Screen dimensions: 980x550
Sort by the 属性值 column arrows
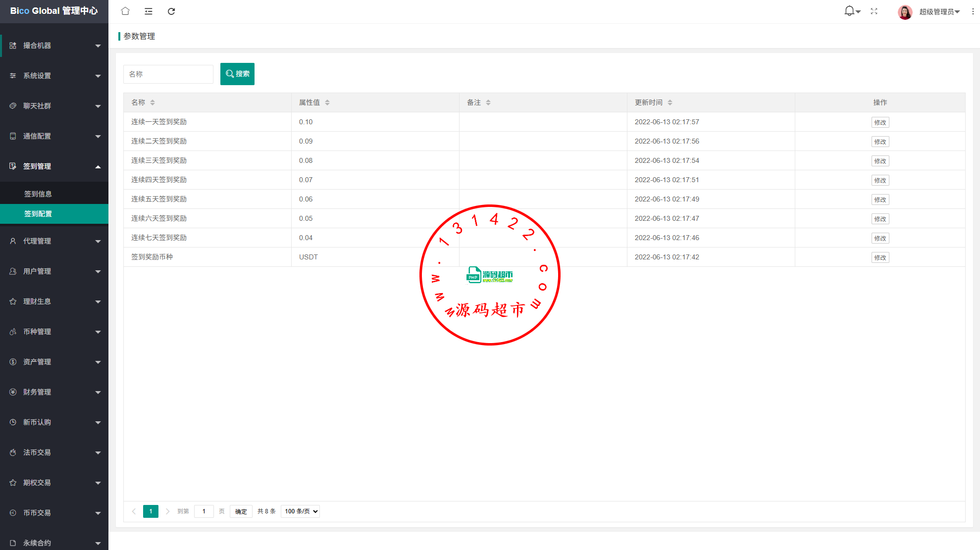click(x=327, y=102)
